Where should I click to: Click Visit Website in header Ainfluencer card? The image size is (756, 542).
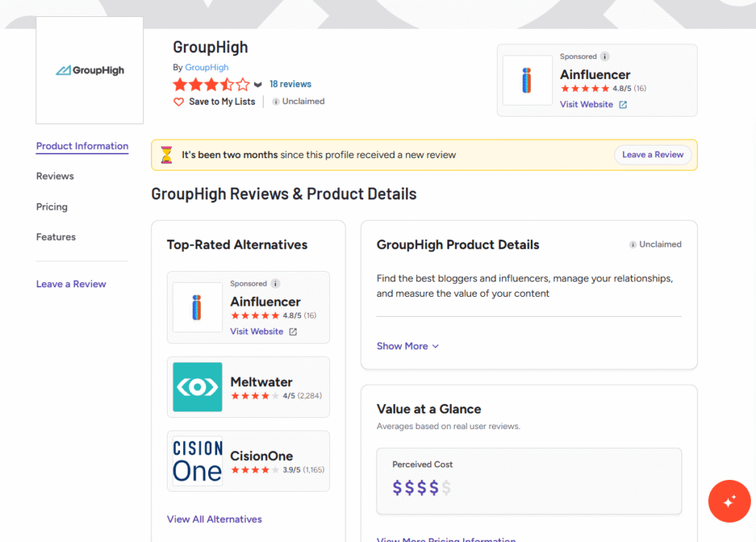click(586, 105)
